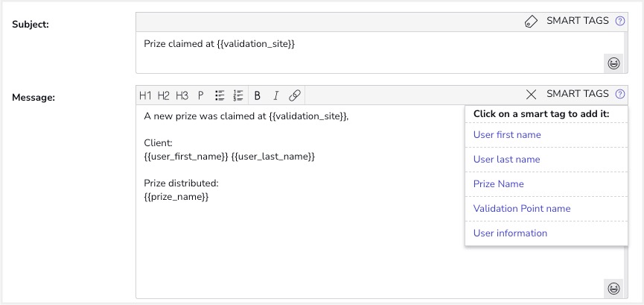644x305 pixels.
Task: Insert a numbered list
Action: coord(238,95)
